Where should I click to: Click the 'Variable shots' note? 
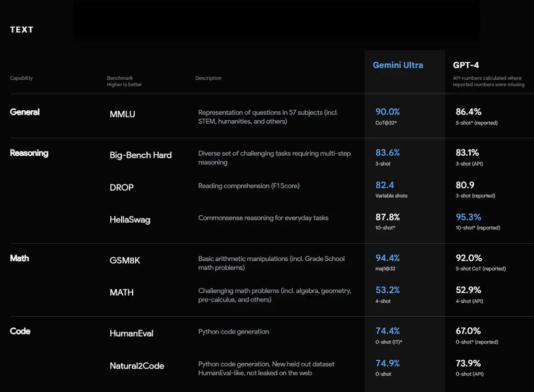pos(391,196)
